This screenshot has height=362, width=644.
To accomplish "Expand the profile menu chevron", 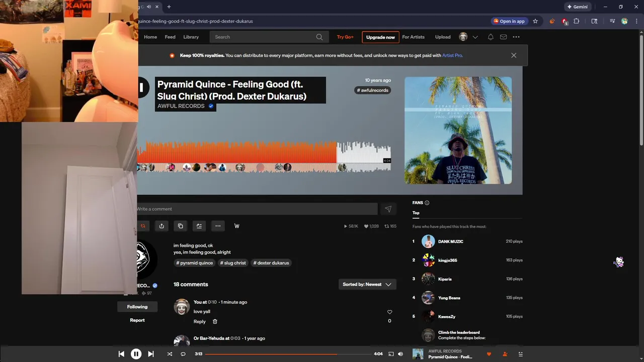I will (x=475, y=37).
